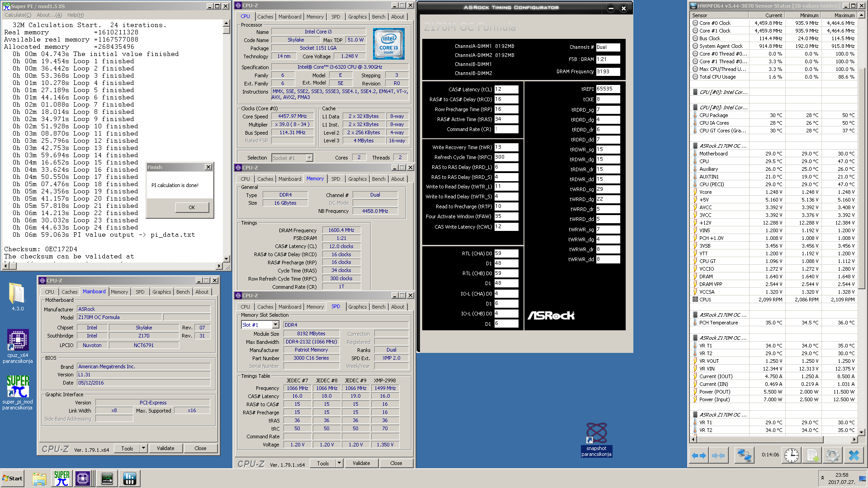
Task: Click HWiNFO Vcore lightning bolt icon
Action: (x=695, y=192)
